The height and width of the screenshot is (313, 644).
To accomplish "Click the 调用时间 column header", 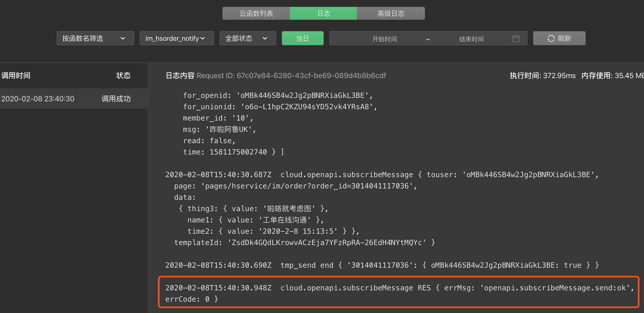I will (x=16, y=76).
